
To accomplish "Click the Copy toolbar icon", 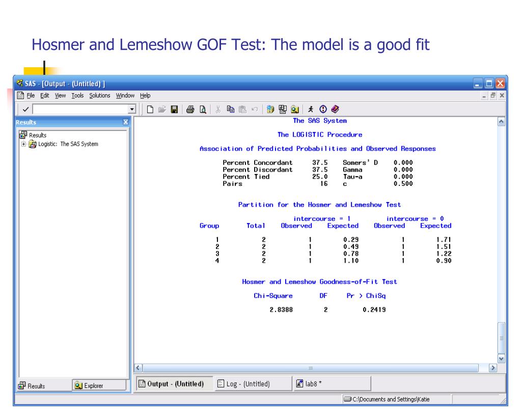I will pyautogui.click(x=230, y=109).
